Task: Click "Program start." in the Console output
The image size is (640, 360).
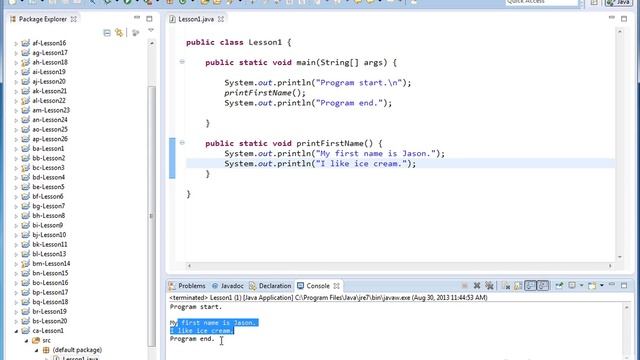Action: click(196, 307)
